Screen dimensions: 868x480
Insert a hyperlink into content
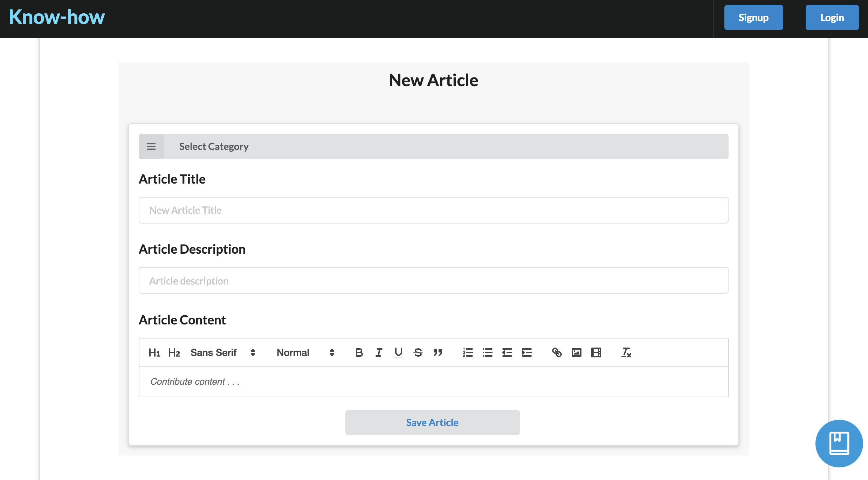[557, 352]
